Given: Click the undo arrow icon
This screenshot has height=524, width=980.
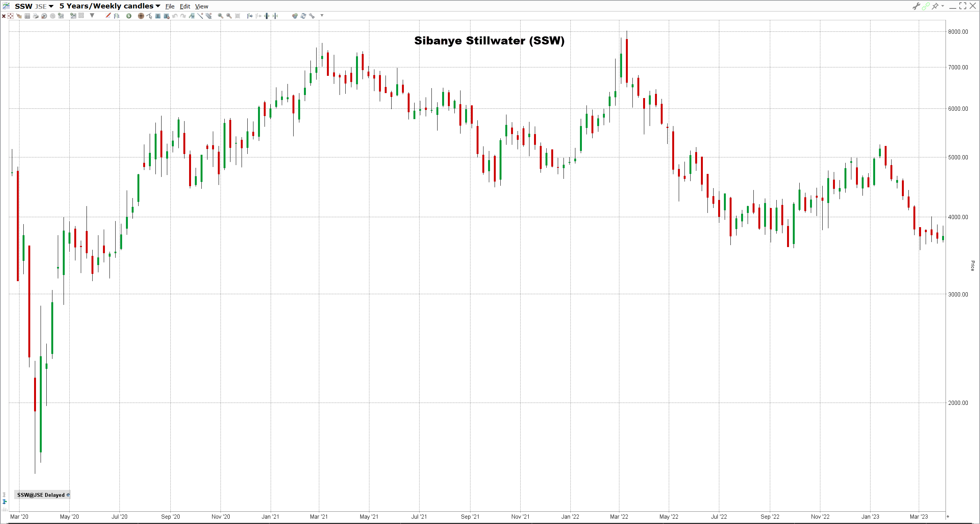Looking at the screenshot, I should 175,16.
